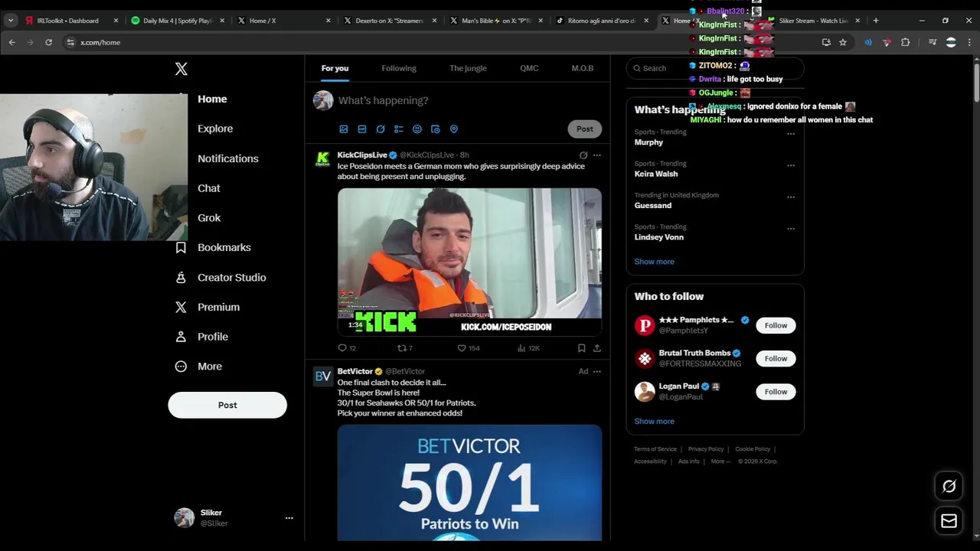Click the X logo in the sidebar
The image size is (980, 551).
tap(181, 69)
